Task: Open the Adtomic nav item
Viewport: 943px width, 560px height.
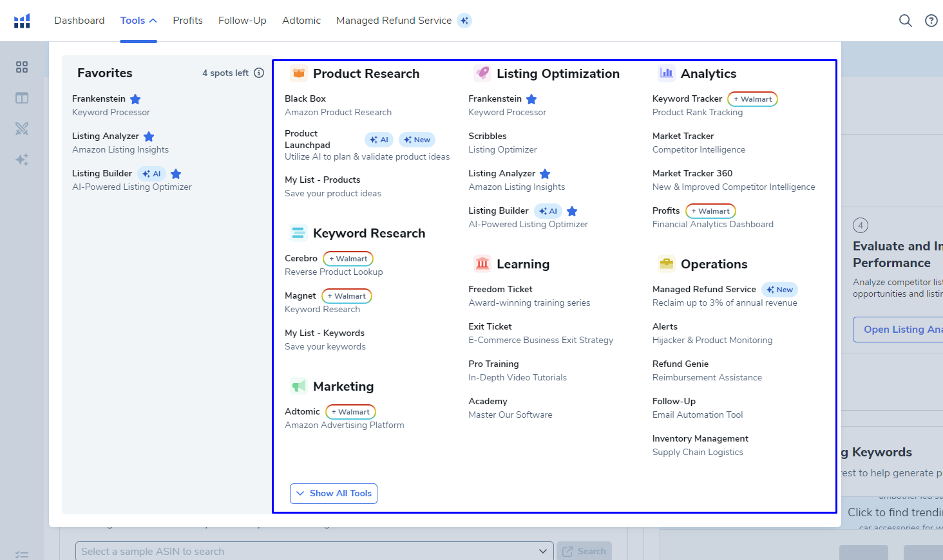Action: pos(301,21)
